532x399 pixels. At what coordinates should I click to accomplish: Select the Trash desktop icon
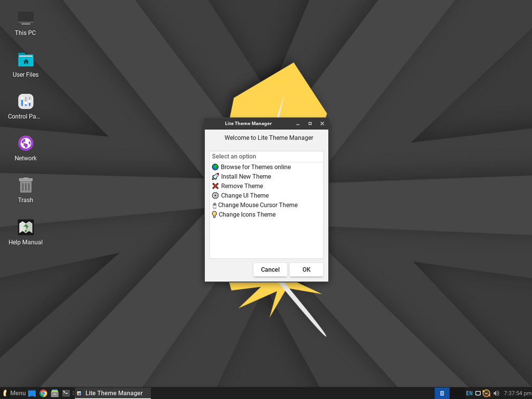point(25,189)
